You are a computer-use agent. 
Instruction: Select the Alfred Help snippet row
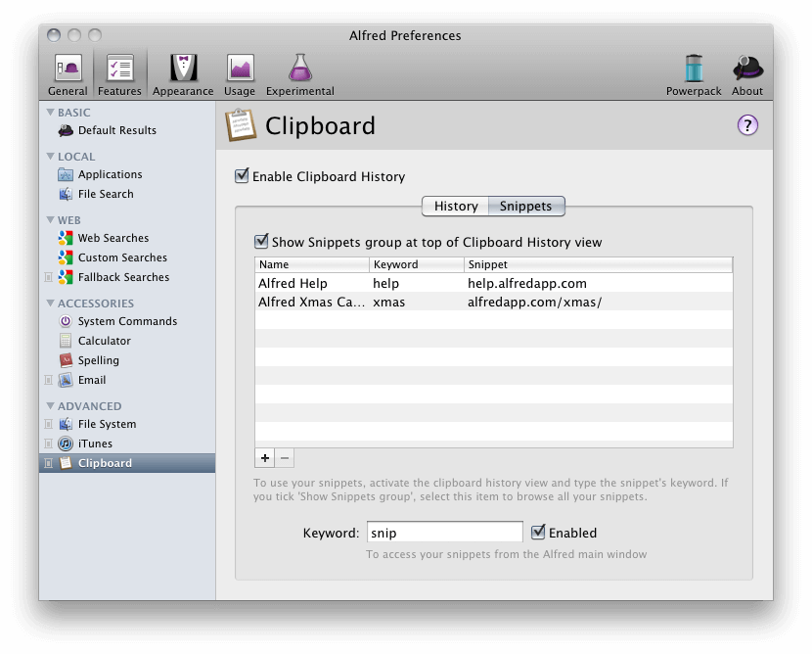[x=493, y=284]
